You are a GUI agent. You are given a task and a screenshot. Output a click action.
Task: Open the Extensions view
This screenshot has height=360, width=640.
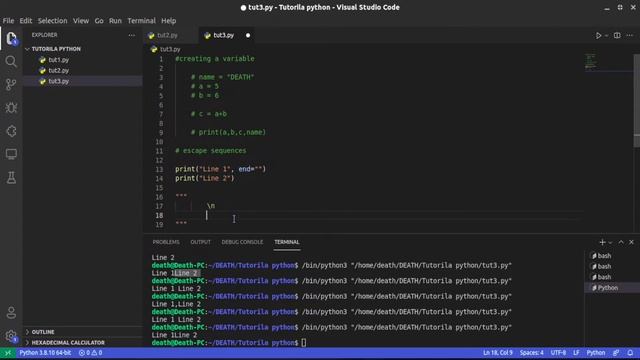click(x=11, y=131)
